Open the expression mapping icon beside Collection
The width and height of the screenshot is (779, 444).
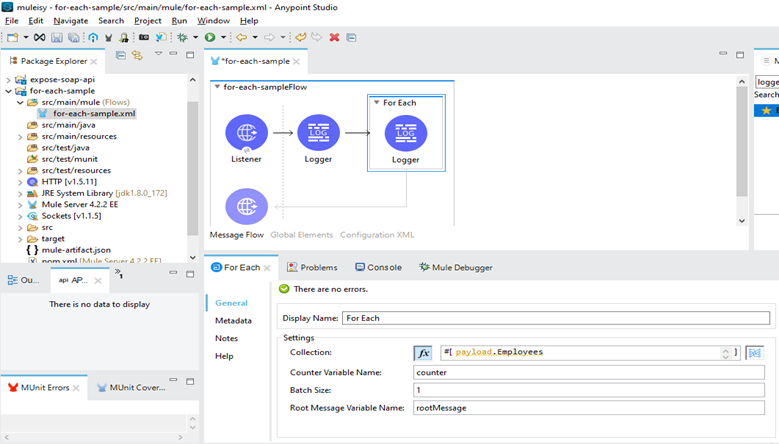755,353
